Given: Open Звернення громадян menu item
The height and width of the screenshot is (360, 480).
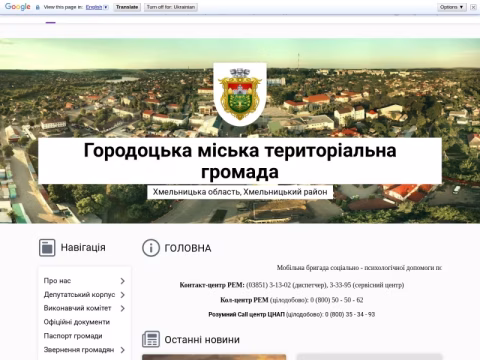Looking at the screenshot, I should point(79,350).
